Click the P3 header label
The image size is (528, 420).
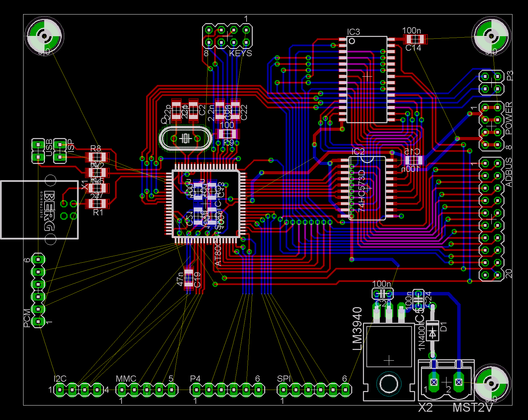pyautogui.click(x=510, y=76)
